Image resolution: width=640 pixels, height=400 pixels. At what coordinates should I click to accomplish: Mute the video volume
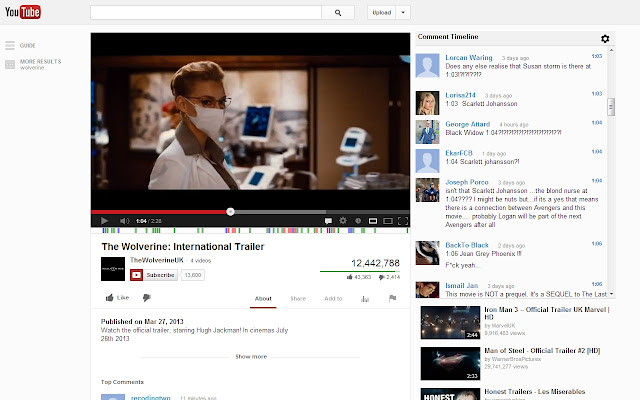[124, 221]
